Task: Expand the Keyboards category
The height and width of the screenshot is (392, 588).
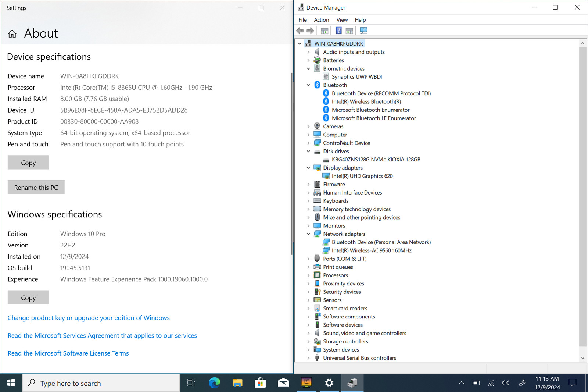Action: click(x=309, y=201)
